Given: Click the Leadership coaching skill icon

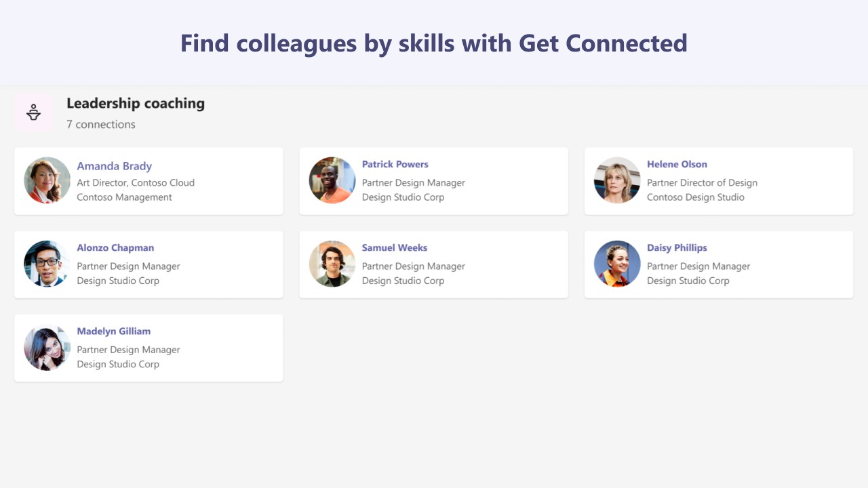Looking at the screenshot, I should [33, 113].
